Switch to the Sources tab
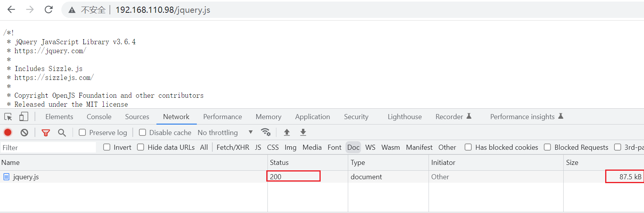 [137, 117]
